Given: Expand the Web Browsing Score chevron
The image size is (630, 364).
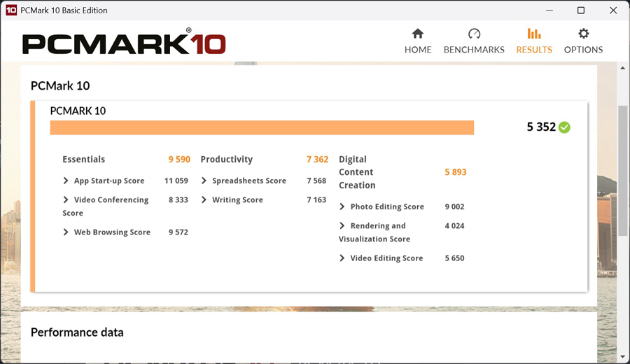Looking at the screenshot, I should [66, 232].
